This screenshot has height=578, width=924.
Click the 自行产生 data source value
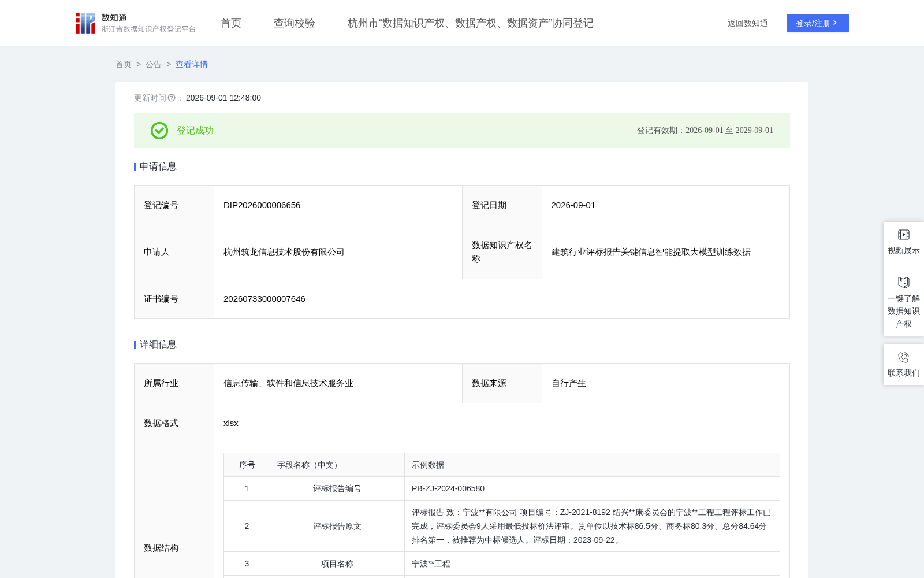coord(569,383)
